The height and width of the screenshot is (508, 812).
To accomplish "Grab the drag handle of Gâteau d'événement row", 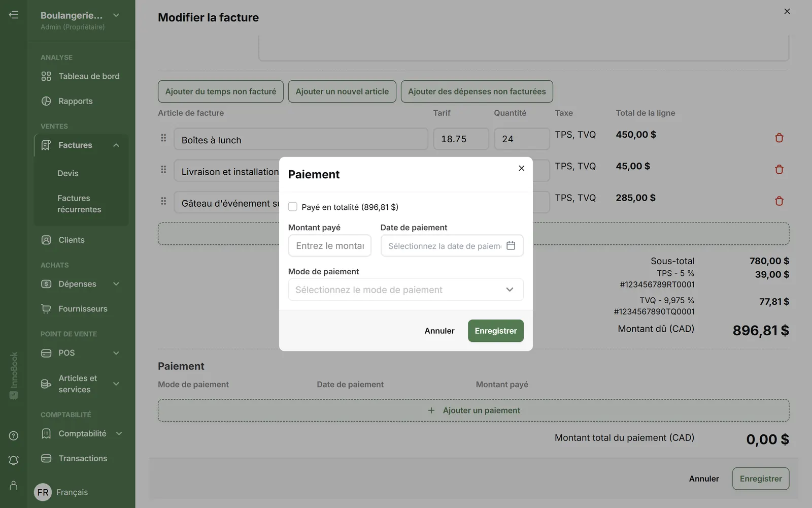I will pyautogui.click(x=163, y=201).
